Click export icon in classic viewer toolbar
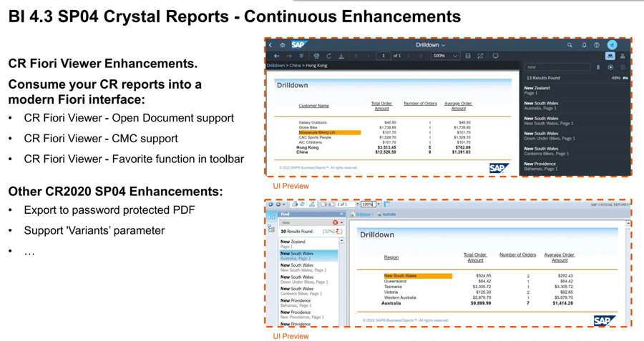This screenshot has height=341, width=644. 312,204
